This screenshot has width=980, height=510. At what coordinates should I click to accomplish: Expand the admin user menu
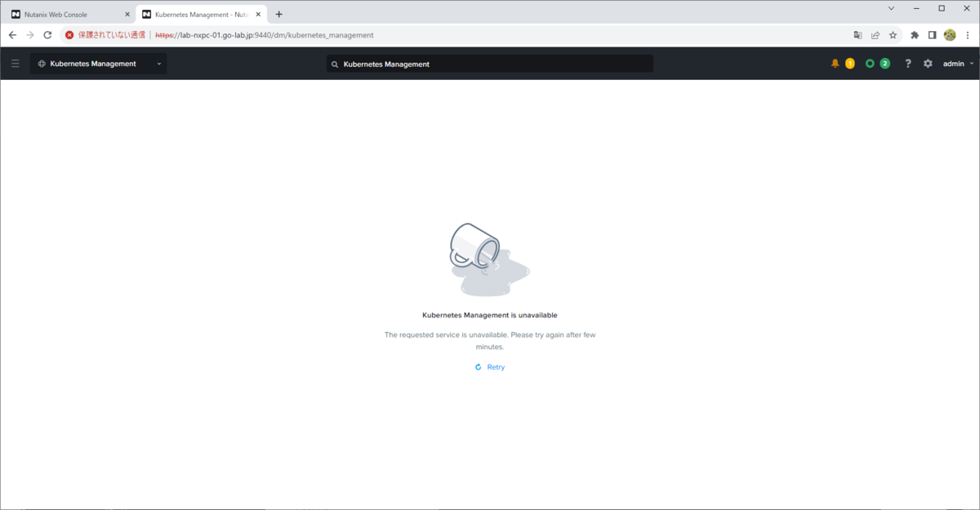tap(958, 64)
